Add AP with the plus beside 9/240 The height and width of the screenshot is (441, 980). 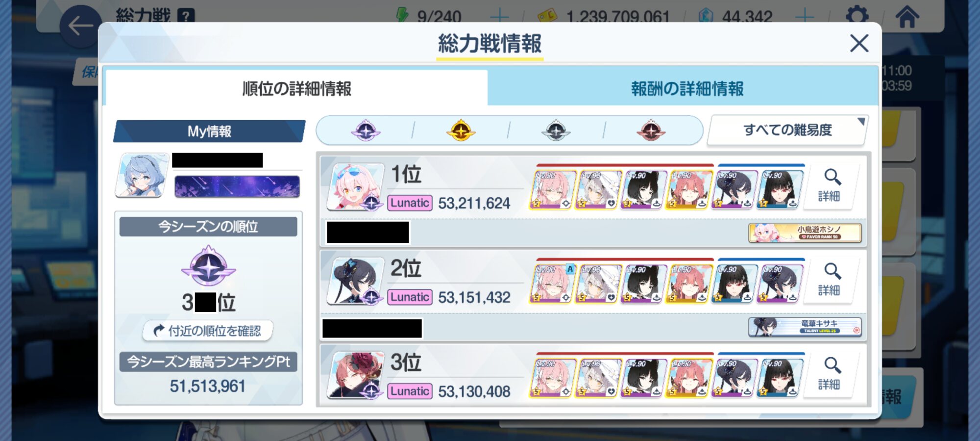499,17
